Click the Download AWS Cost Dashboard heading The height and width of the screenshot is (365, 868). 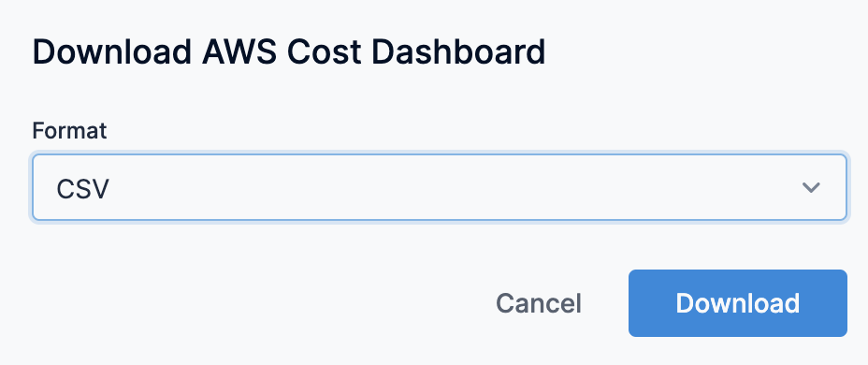click(x=289, y=52)
